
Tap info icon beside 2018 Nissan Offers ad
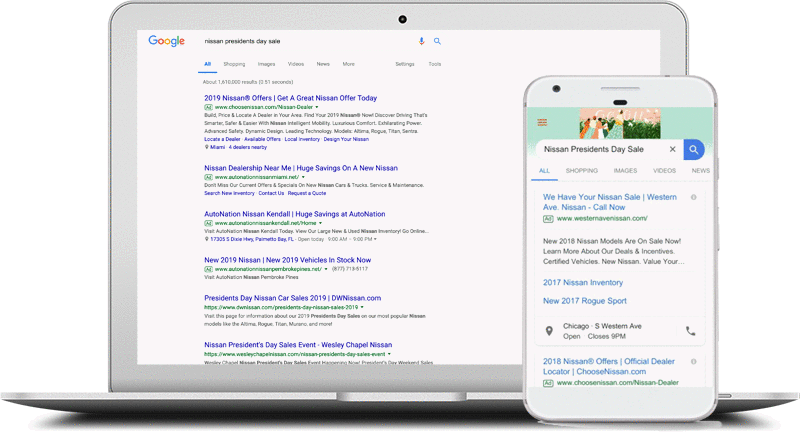[x=693, y=361]
